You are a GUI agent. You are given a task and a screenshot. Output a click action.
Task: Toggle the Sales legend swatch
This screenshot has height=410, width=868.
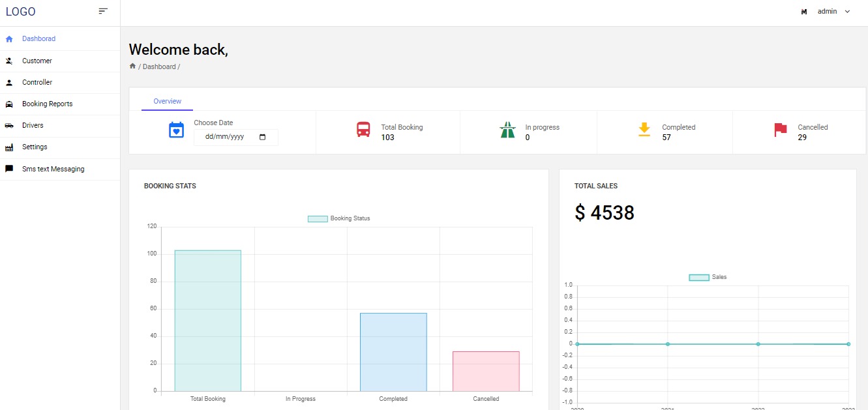tap(699, 278)
